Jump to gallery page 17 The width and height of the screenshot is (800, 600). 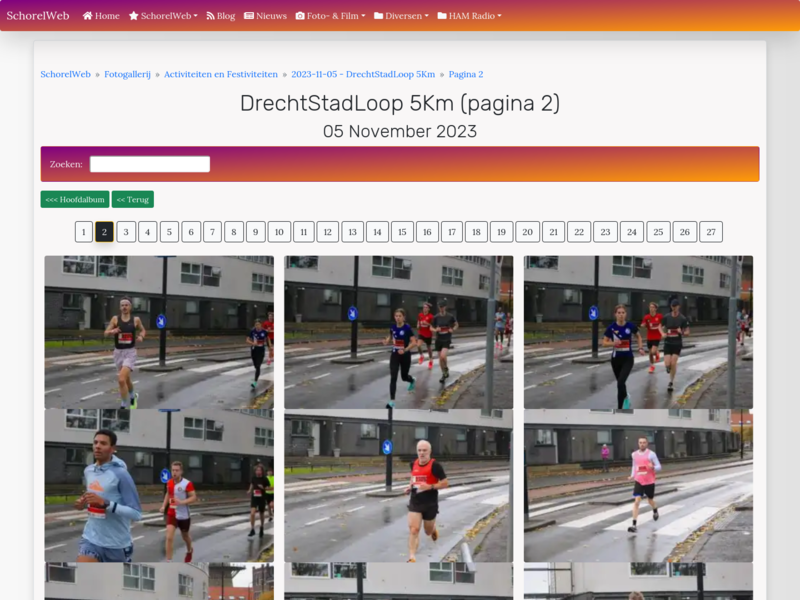[452, 232]
